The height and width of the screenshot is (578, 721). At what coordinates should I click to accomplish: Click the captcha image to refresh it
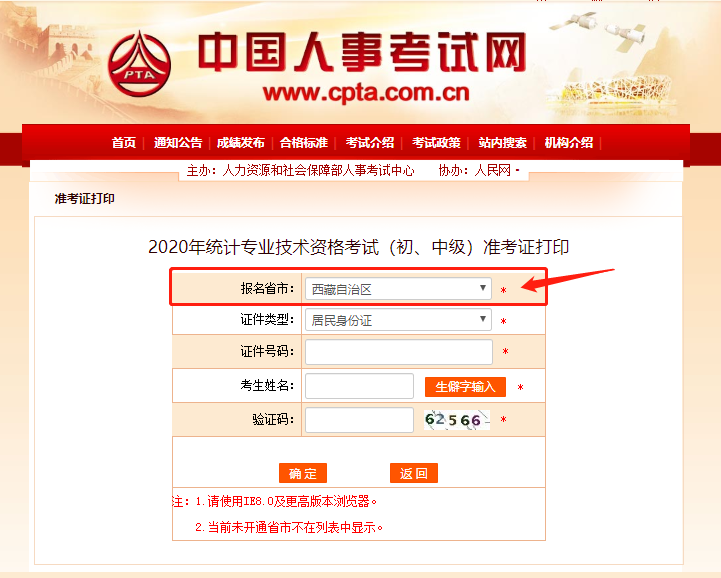(457, 420)
